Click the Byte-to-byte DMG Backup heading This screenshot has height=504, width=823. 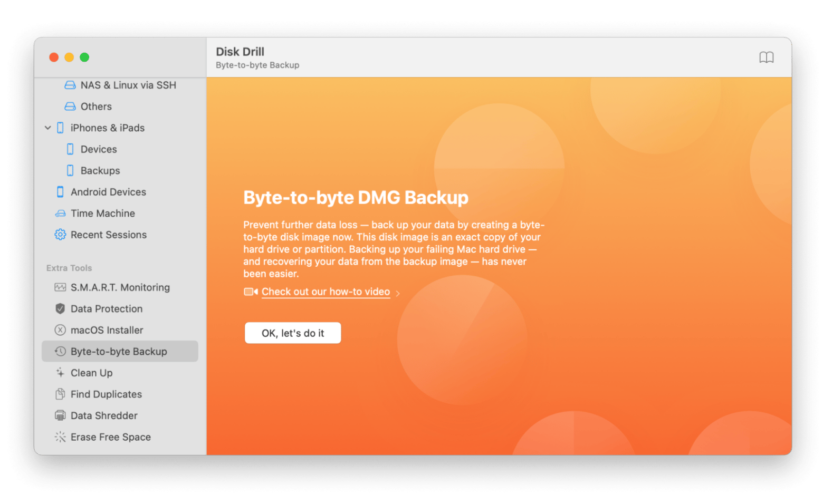click(356, 197)
